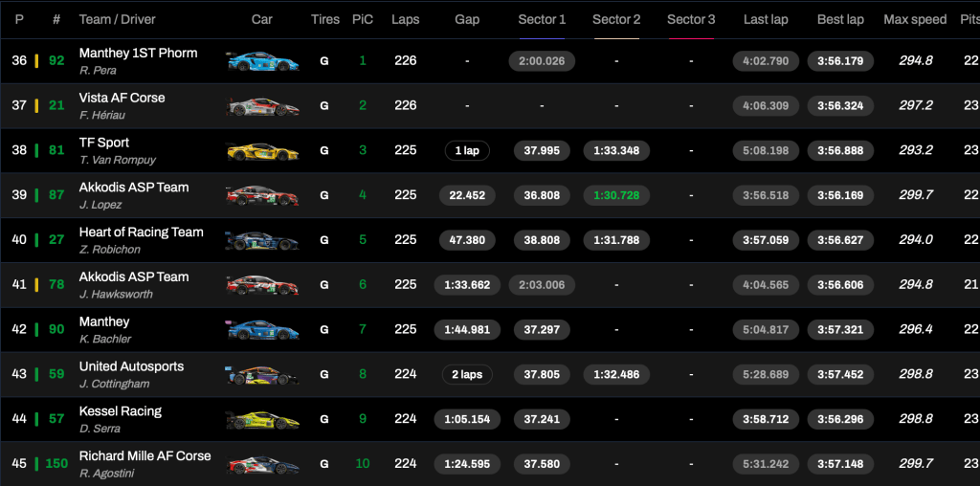Open the Heart of Racing Team car image
The height and width of the screenshot is (486, 980).
click(x=262, y=240)
